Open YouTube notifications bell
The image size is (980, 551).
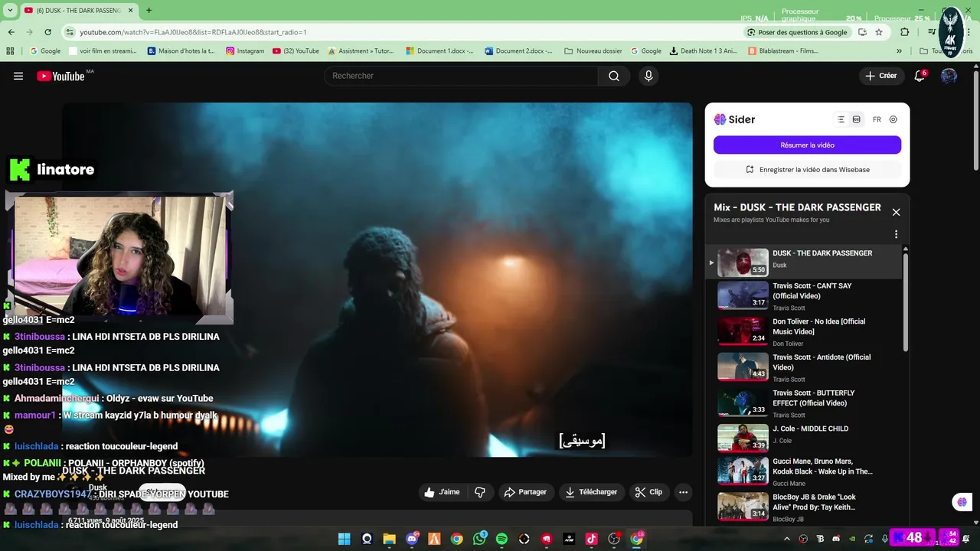point(920,76)
